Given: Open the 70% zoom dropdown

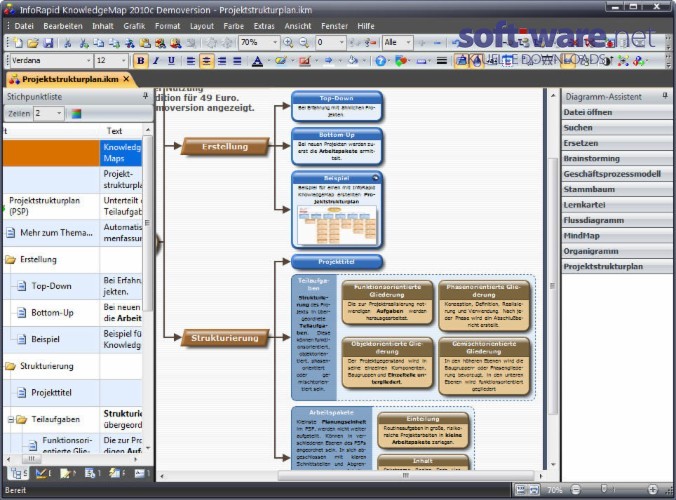Looking at the screenshot, I should click(275, 42).
